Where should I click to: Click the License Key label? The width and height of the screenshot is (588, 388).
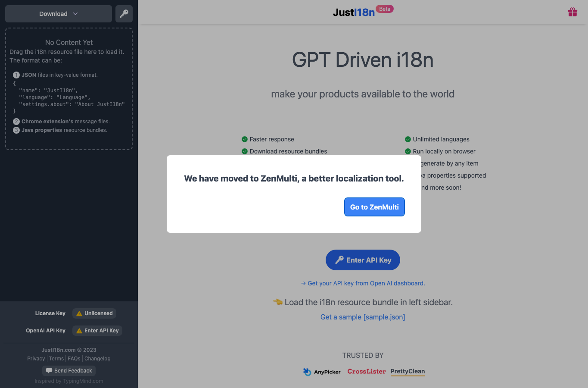coord(50,313)
